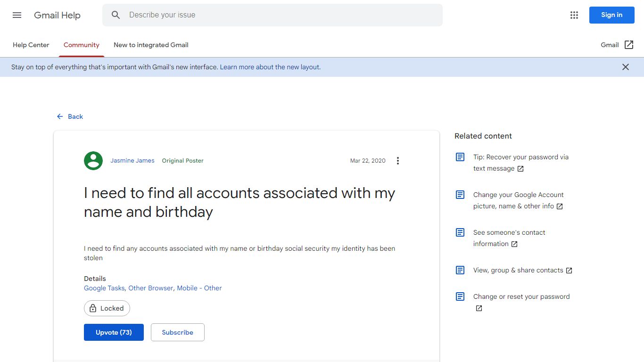This screenshot has width=644, height=362.
Task: Open 'See someone's contact information' article
Action: click(x=509, y=238)
